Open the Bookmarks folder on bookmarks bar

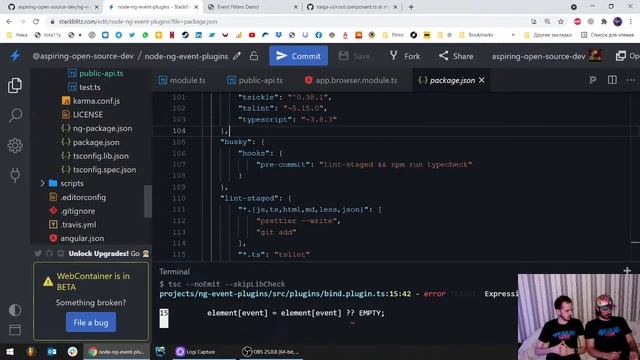(x=476, y=35)
